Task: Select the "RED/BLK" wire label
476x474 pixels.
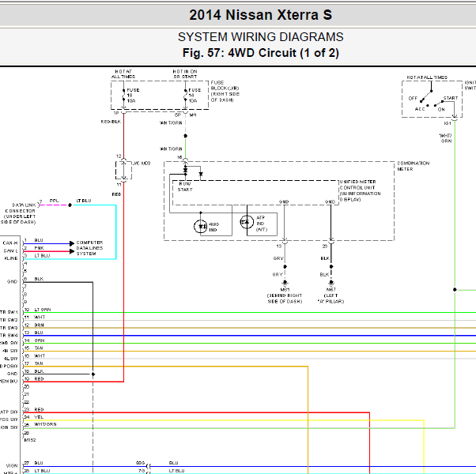Action: [x=111, y=122]
